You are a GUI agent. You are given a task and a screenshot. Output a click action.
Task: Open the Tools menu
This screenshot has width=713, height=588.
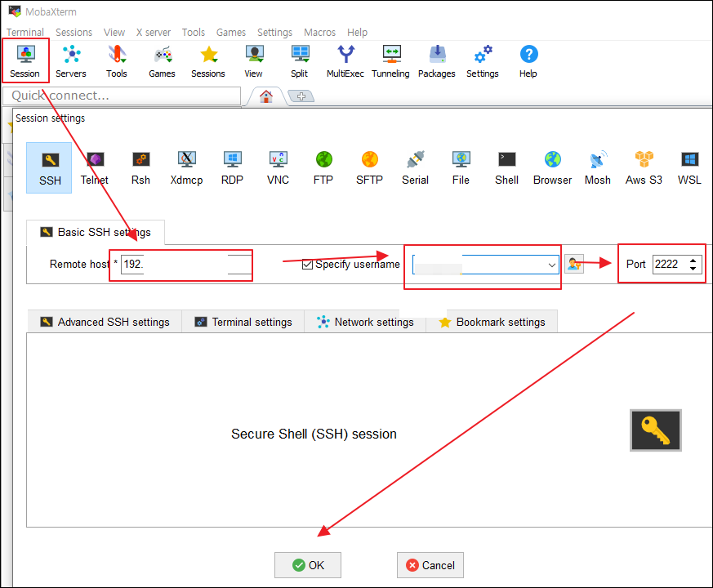click(x=194, y=33)
